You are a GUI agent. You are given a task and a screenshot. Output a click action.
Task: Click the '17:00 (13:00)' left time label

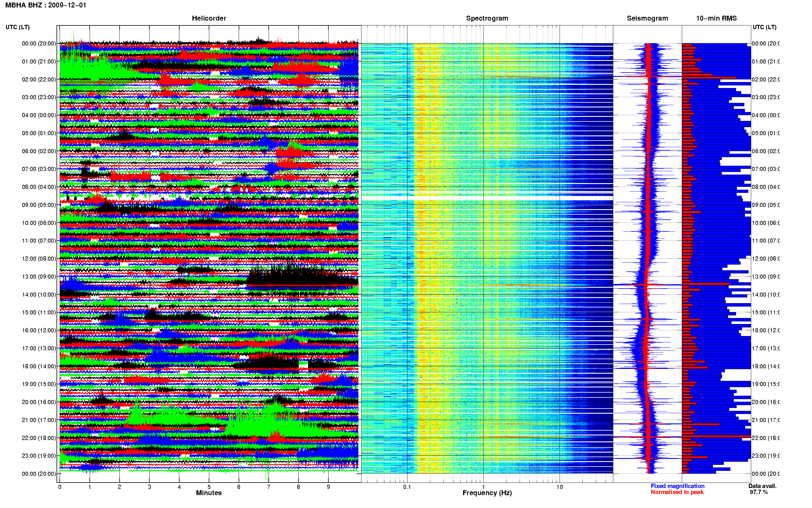(39, 348)
